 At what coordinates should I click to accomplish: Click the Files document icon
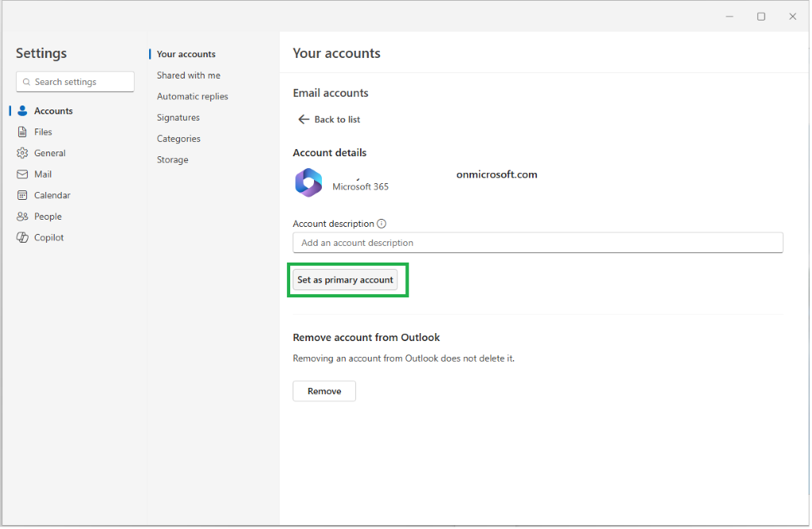[22, 132]
